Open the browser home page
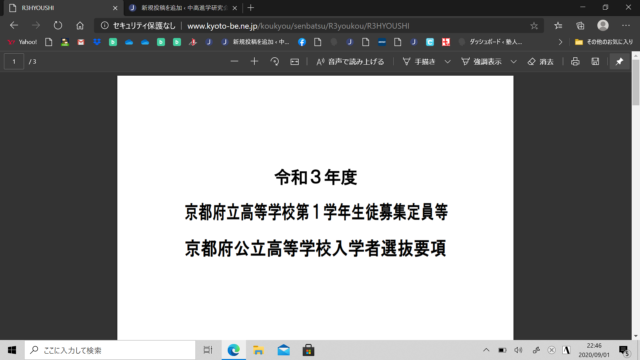640x360 pixels. click(80, 26)
